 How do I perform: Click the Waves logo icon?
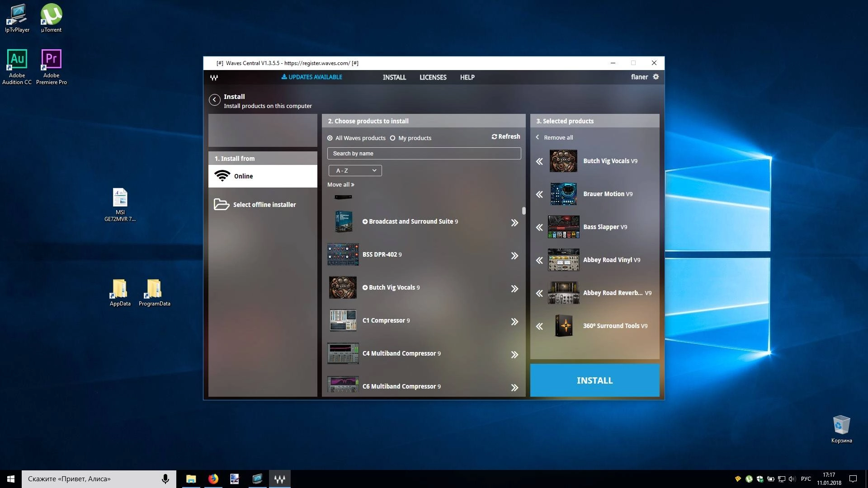214,77
